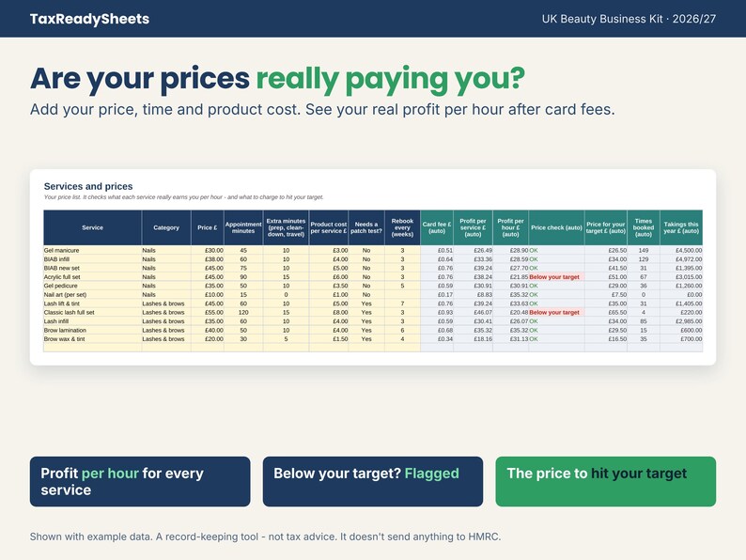The image size is (746, 560).
Task: Select the 'Product cost per service £' header
Action: 329,227
